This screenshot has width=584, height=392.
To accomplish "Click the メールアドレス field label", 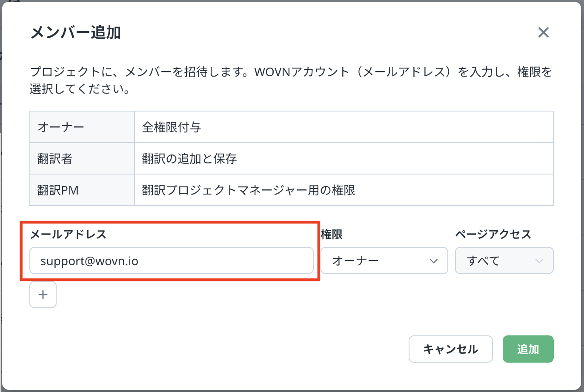I will click(68, 234).
